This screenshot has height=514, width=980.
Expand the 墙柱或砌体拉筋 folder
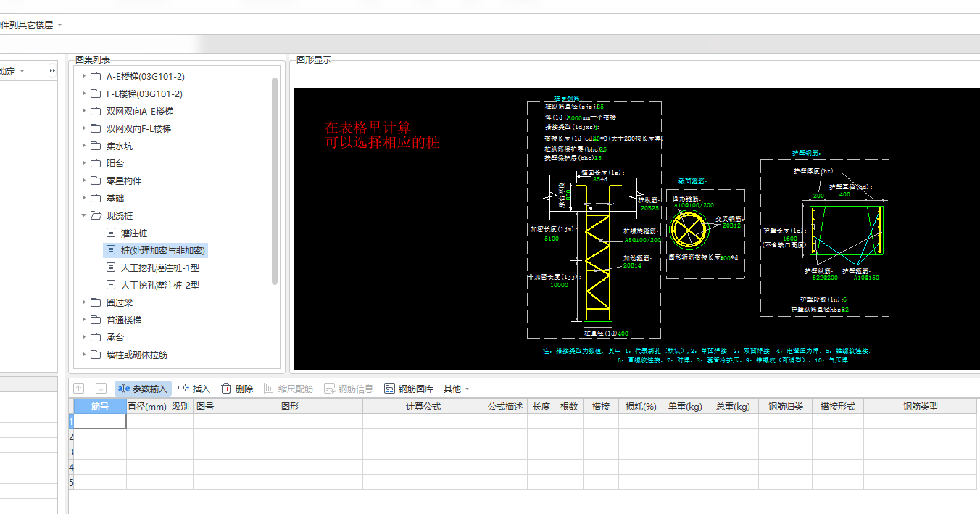[x=84, y=355]
